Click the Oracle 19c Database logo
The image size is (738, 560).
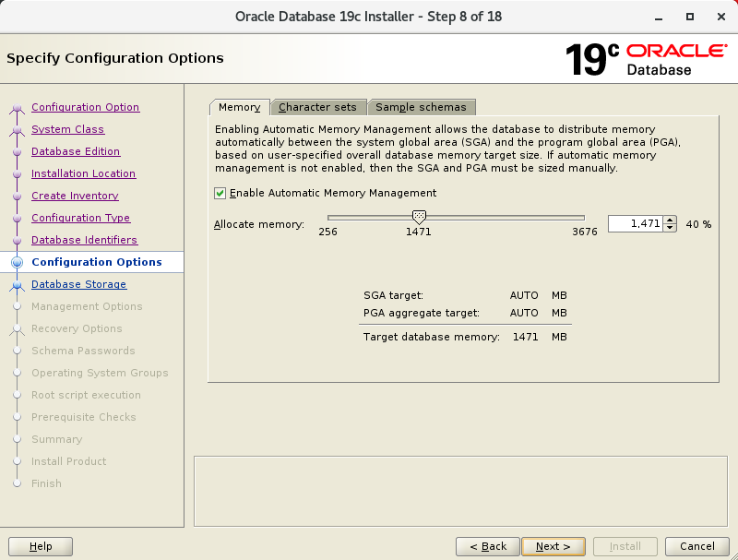646,59
